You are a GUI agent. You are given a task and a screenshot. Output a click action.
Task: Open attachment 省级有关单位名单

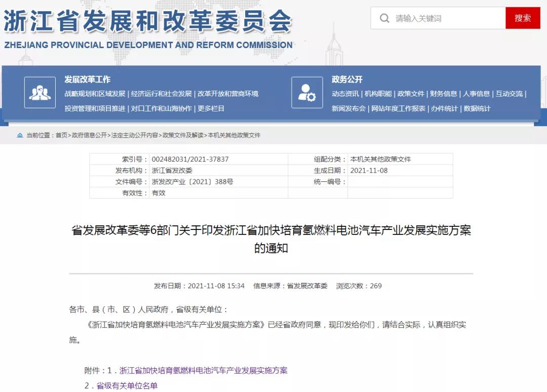pos(127,386)
